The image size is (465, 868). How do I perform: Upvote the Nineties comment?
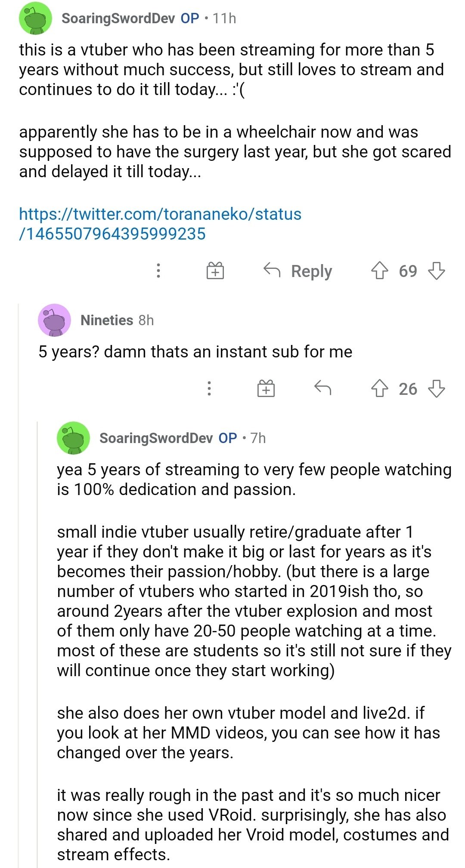tap(379, 388)
